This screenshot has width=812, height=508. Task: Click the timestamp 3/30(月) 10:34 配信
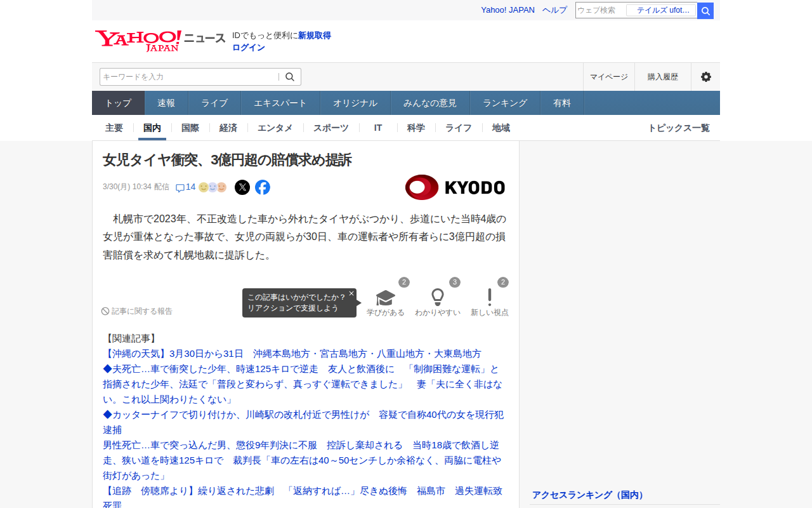click(136, 187)
